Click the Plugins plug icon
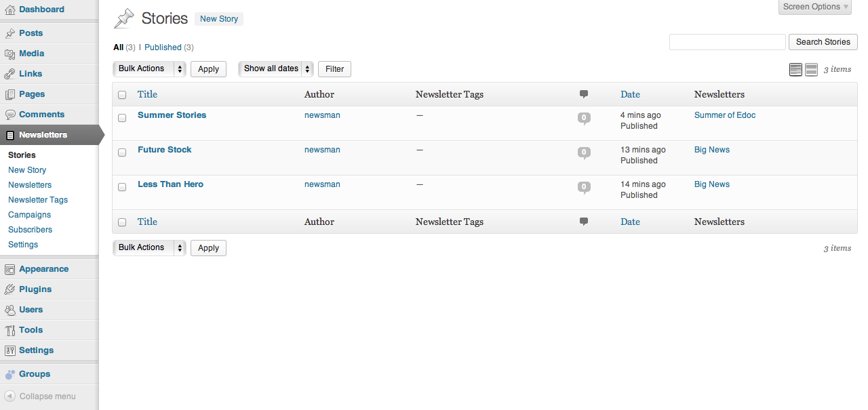 tap(9, 289)
